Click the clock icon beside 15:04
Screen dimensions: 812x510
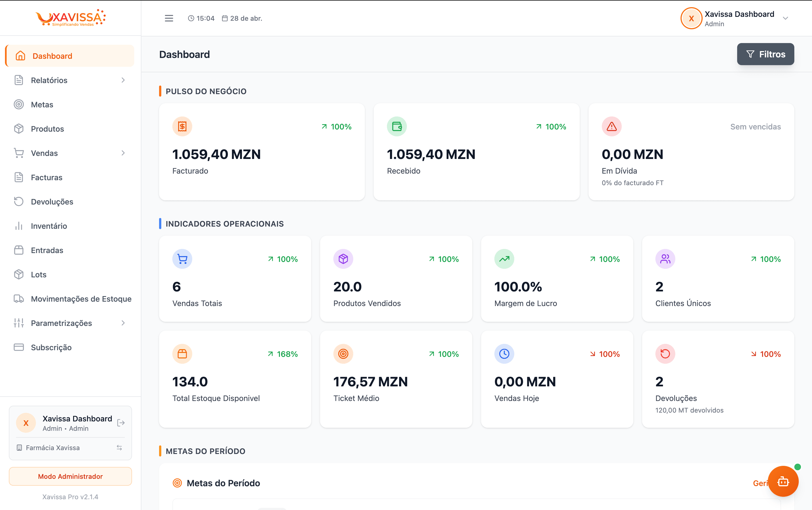(x=191, y=18)
